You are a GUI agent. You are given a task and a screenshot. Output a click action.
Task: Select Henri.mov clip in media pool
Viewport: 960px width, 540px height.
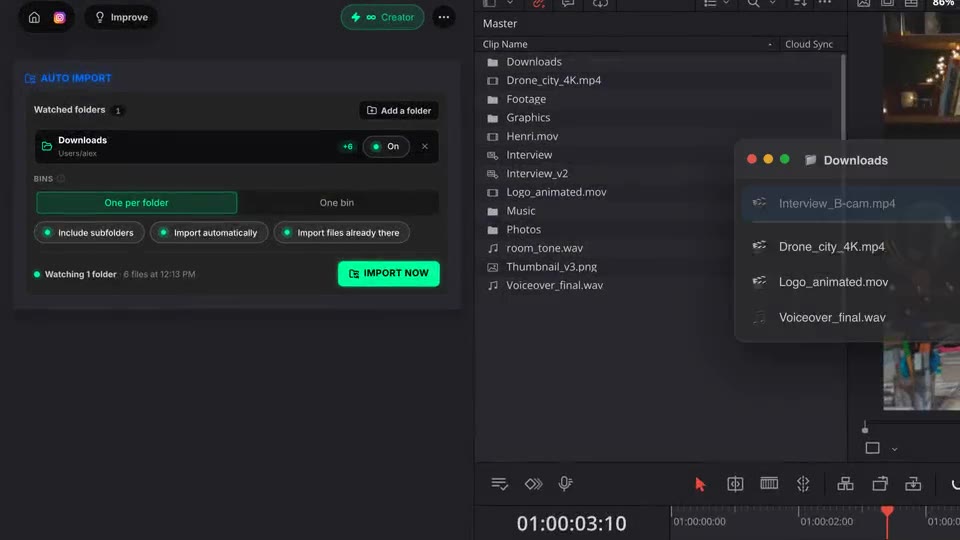coord(532,137)
